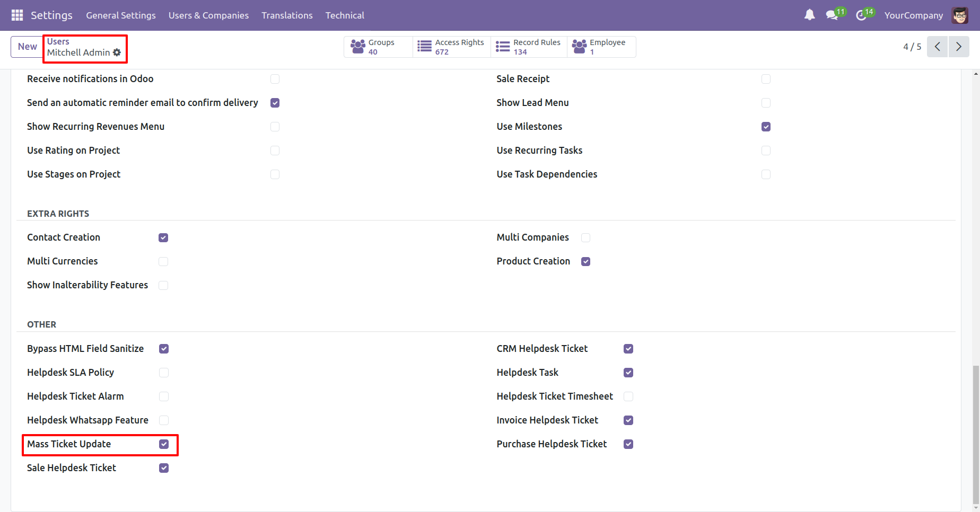Open General Settings menu
The image size is (980, 512).
pyautogui.click(x=121, y=15)
